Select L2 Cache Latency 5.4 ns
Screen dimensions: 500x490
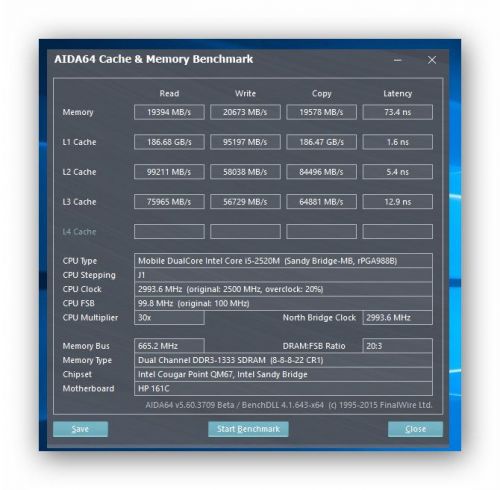pyautogui.click(x=398, y=172)
